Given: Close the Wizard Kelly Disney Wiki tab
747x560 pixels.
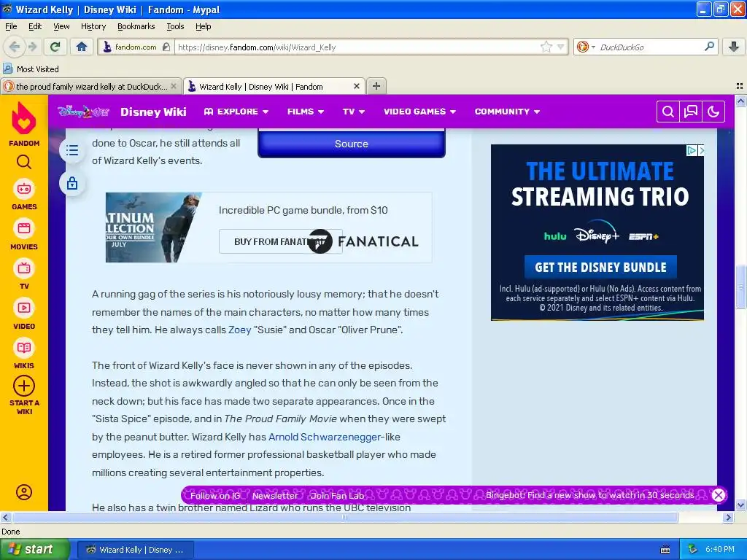Looking at the screenshot, I should [356, 86].
